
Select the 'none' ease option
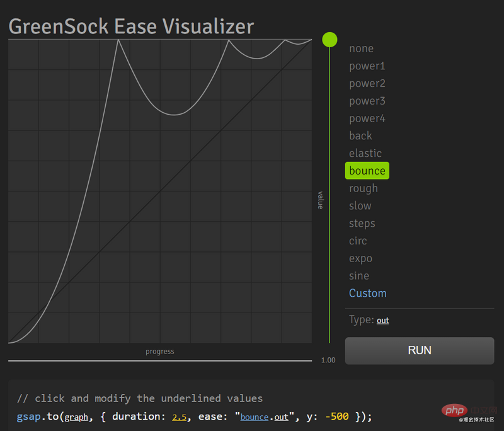(x=361, y=49)
